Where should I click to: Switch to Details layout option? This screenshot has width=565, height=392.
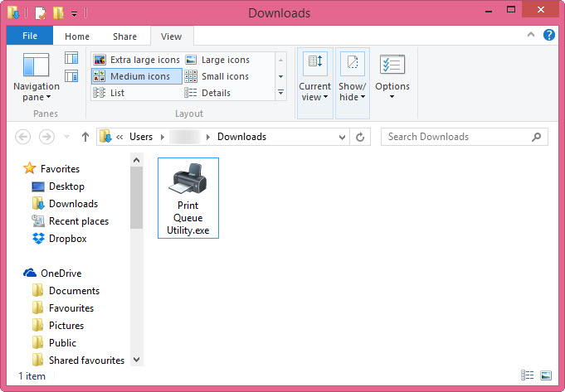[x=216, y=93]
